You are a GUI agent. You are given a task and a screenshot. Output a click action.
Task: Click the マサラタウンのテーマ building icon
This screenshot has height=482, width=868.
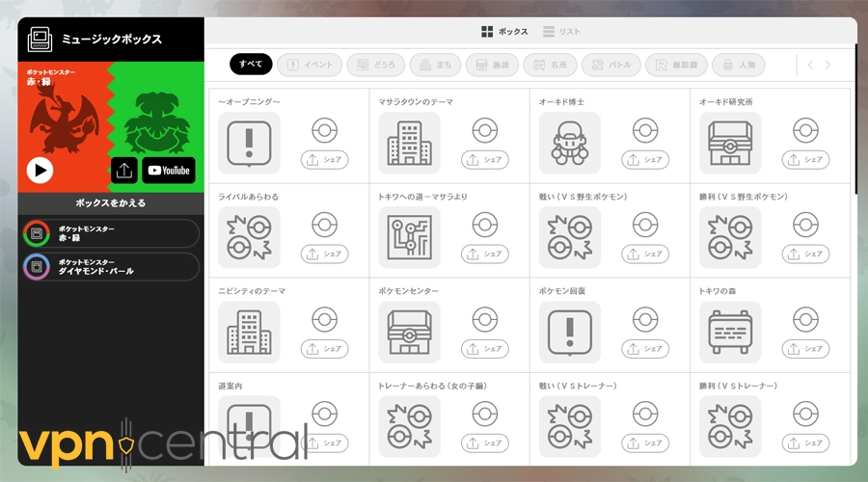tap(409, 143)
